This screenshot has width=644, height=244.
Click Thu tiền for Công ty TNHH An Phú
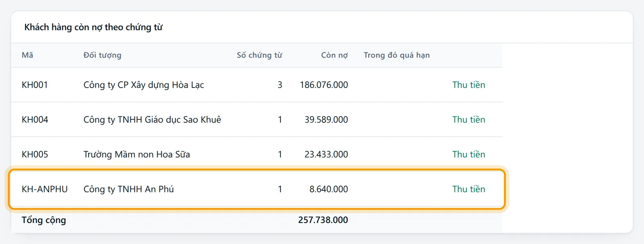469,189
